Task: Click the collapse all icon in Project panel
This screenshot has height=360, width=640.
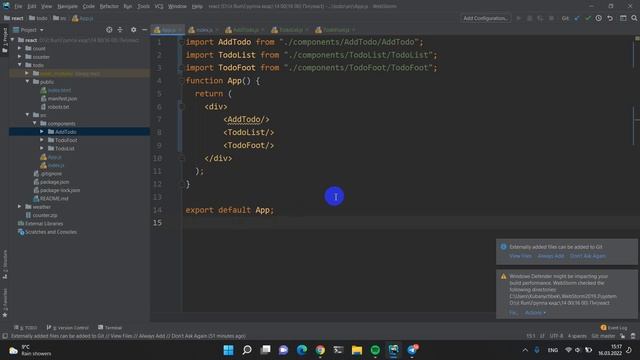Action: click(120, 30)
